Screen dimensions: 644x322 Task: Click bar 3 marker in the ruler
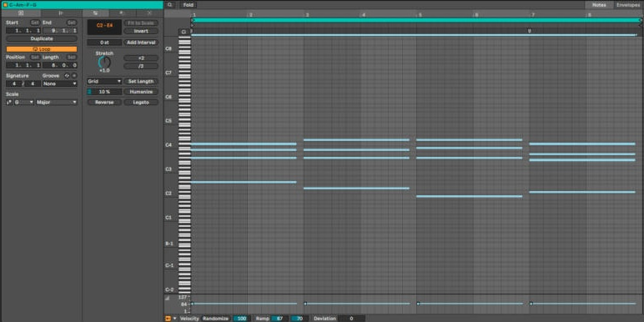coord(306,15)
